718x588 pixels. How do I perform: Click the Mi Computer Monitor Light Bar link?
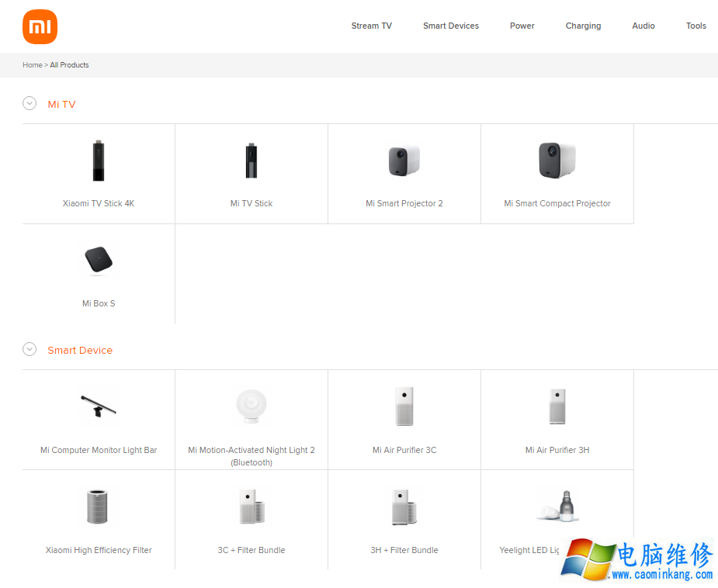click(99, 450)
